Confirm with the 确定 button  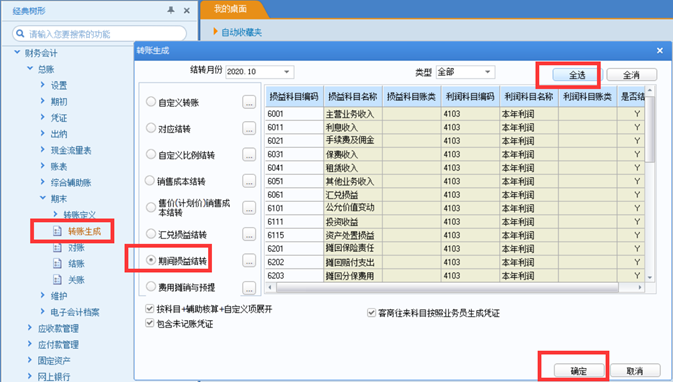(579, 371)
